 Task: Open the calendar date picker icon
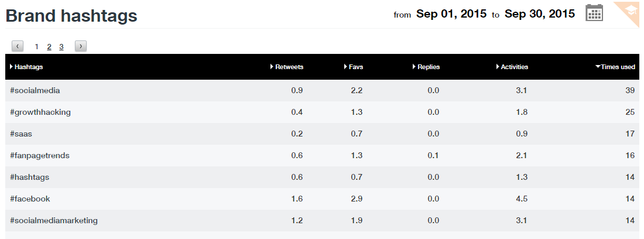click(594, 13)
